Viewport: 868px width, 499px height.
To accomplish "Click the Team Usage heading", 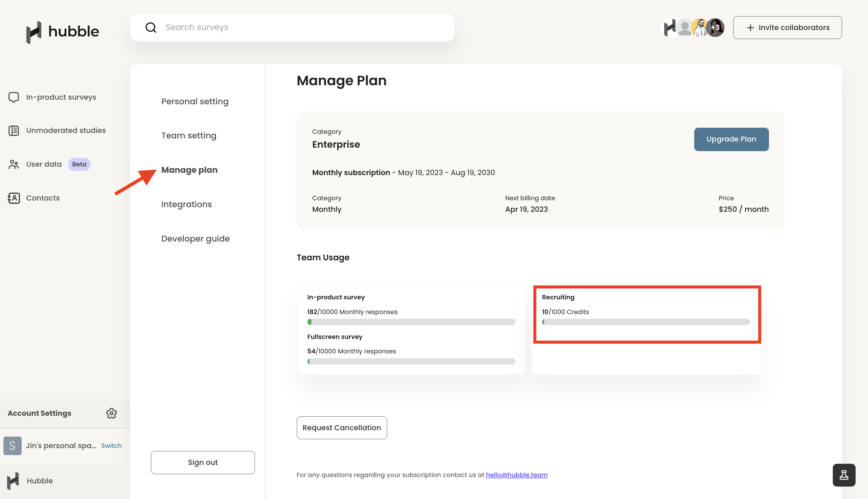I will [323, 258].
